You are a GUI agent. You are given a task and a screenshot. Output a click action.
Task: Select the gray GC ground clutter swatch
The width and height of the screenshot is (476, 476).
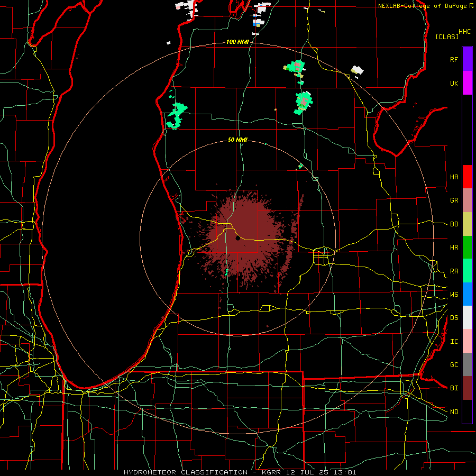pyautogui.click(x=467, y=364)
